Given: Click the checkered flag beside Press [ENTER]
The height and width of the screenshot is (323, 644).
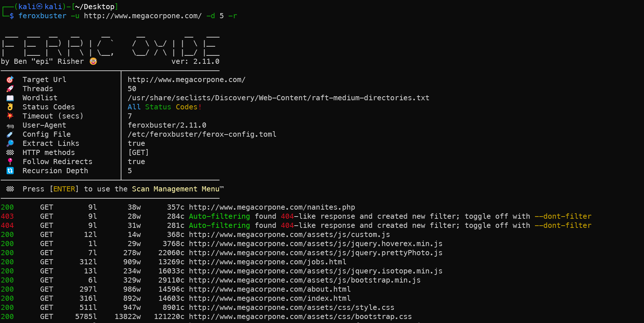Looking at the screenshot, I should pos(10,189).
